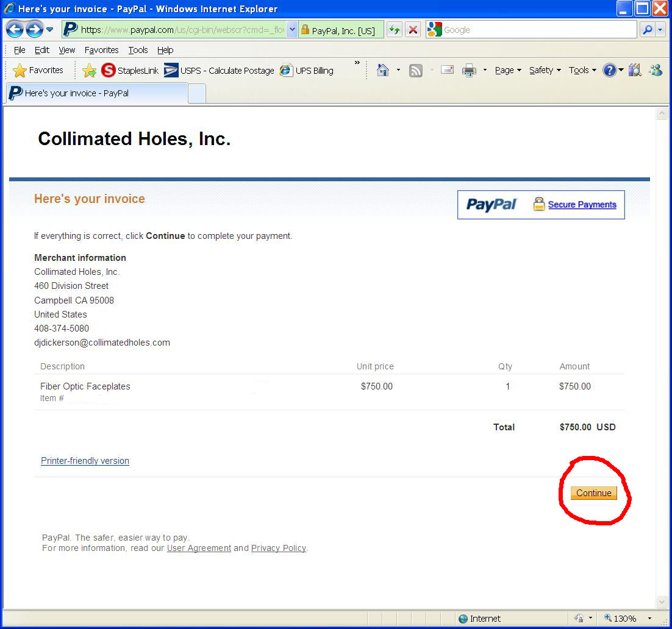This screenshot has height=629, width=672.
Task: Click the orange Continue button
Action: pyautogui.click(x=593, y=492)
